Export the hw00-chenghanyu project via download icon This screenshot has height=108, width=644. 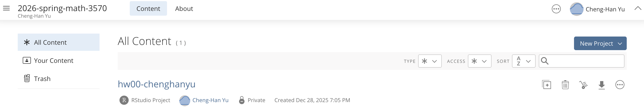tap(602, 85)
